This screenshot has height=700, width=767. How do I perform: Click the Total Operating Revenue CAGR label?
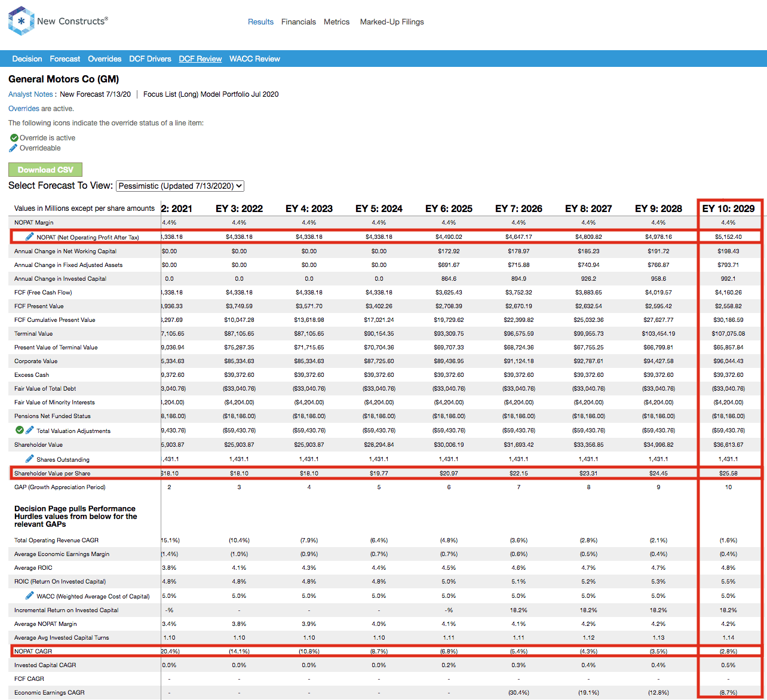57,540
